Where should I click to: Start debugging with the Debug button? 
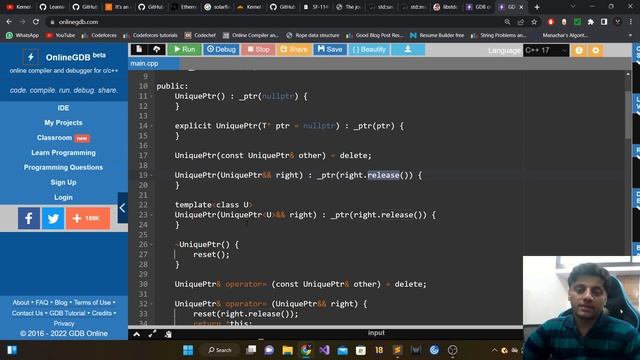coord(221,49)
